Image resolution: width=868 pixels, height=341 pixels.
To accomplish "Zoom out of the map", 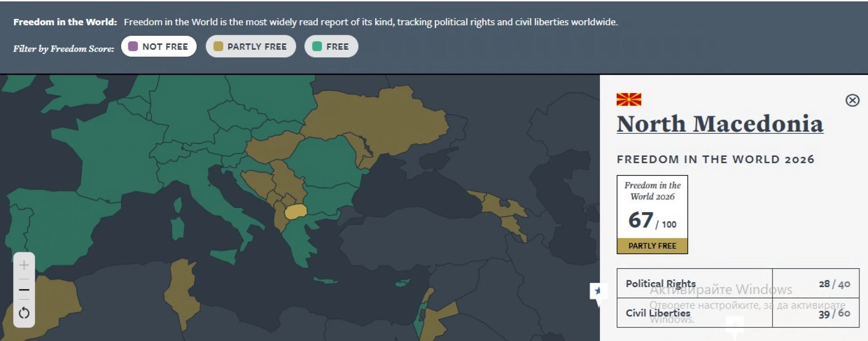I will [24, 290].
